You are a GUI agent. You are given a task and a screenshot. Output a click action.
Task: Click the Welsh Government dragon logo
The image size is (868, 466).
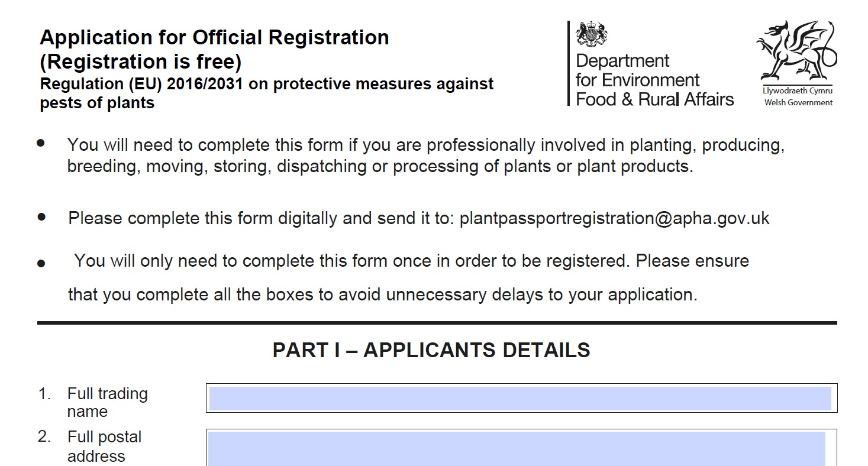click(796, 53)
